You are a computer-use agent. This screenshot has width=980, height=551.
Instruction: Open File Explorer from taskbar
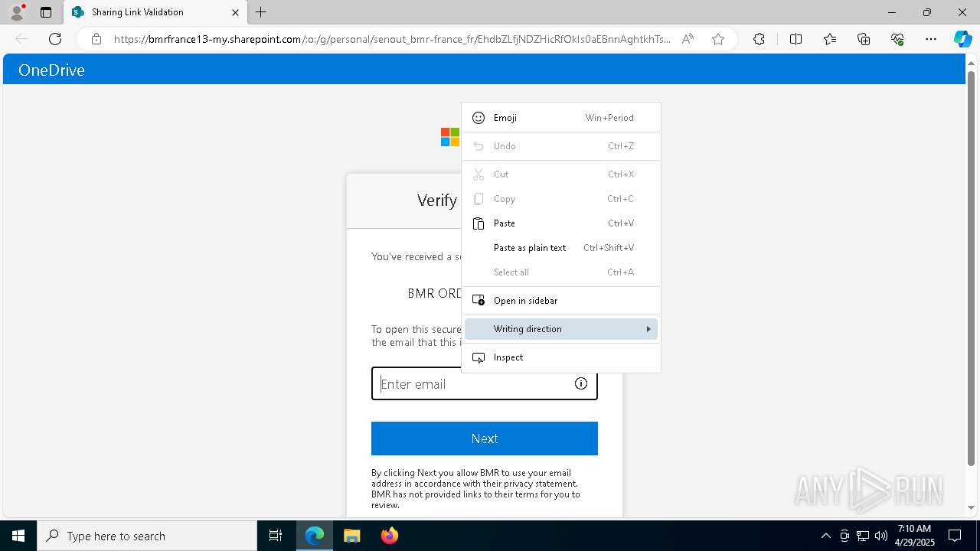point(351,536)
